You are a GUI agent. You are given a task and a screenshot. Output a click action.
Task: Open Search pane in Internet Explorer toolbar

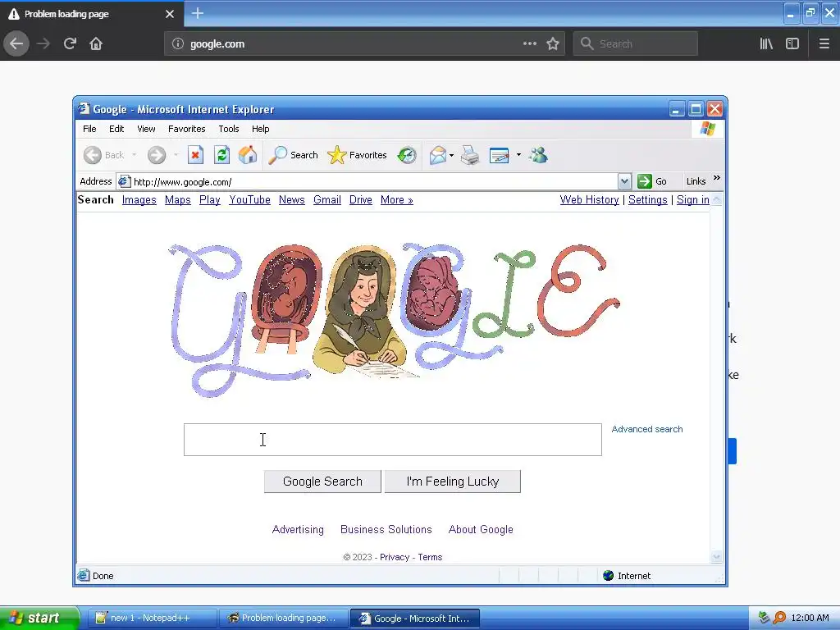pos(293,155)
